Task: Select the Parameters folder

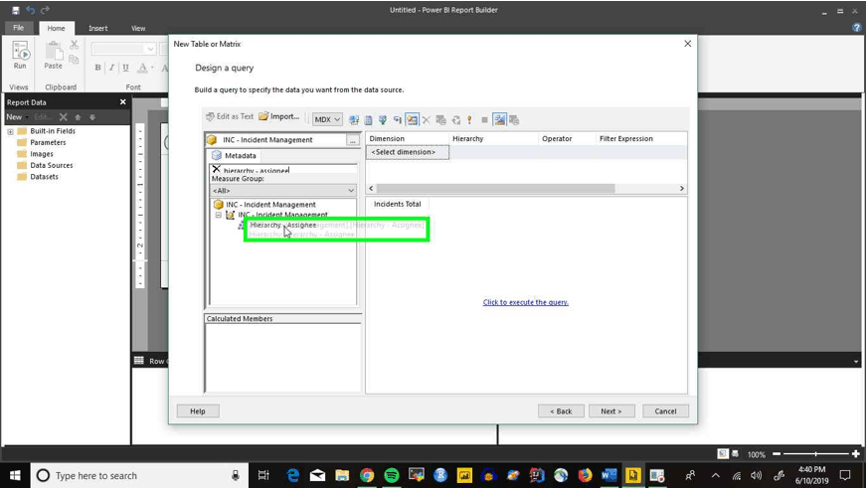Action: [42, 143]
